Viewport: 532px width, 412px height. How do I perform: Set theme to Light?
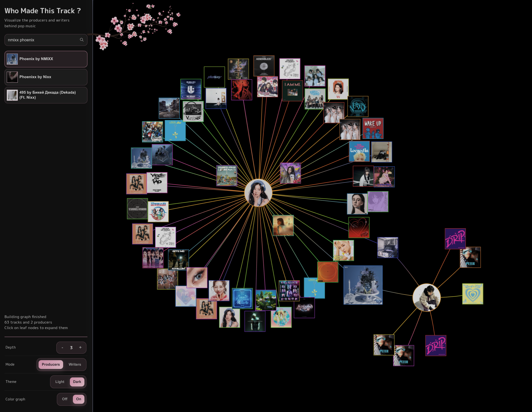tap(60, 382)
